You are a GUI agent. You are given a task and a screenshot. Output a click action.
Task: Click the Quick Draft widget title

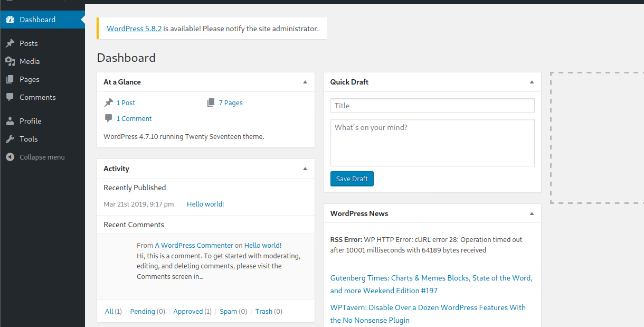click(349, 82)
